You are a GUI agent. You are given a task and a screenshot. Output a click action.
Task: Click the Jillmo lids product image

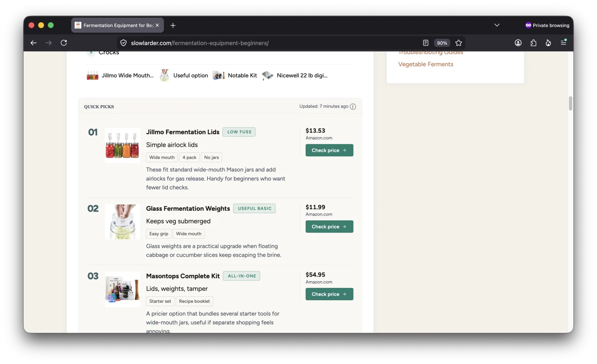coord(122,145)
